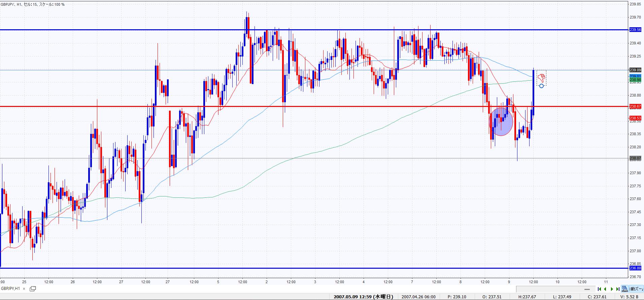Viewport: 644px width, 300px height.
Task: Click the chart windows icon beside the zoom button
Action: (625, 289)
